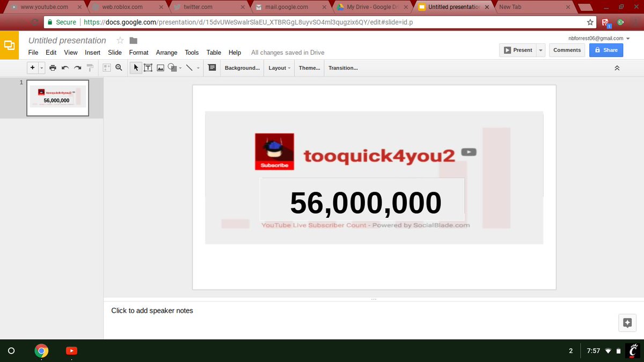The image size is (644, 362).
Task: Click the blue Share button
Action: (x=606, y=50)
